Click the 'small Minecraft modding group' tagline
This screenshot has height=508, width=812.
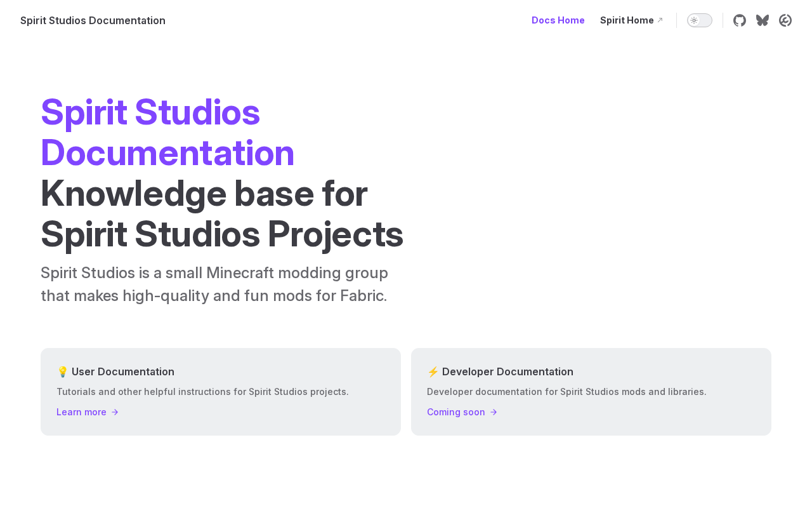coord(214,284)
